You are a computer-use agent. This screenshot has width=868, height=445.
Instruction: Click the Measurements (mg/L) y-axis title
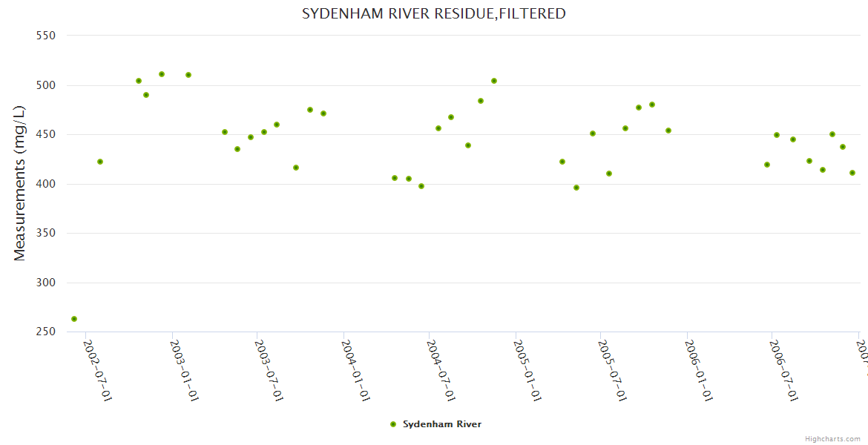coord(20,182)
